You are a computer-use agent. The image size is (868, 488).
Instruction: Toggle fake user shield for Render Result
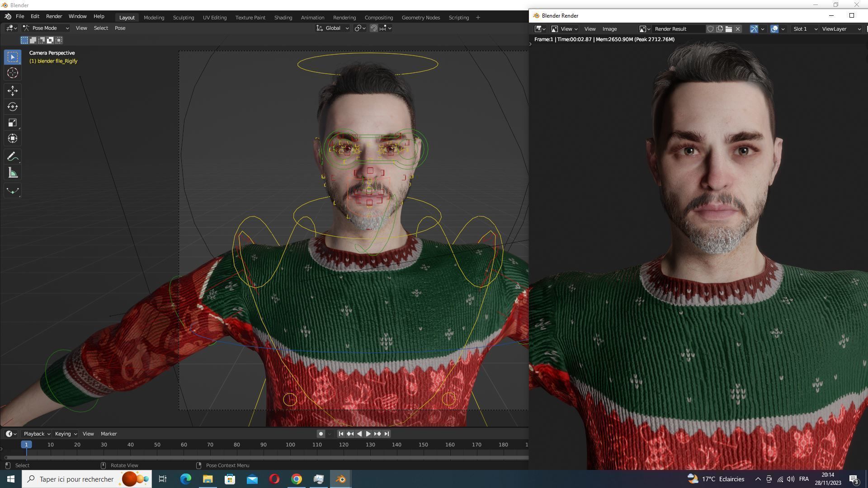point(710,29)
